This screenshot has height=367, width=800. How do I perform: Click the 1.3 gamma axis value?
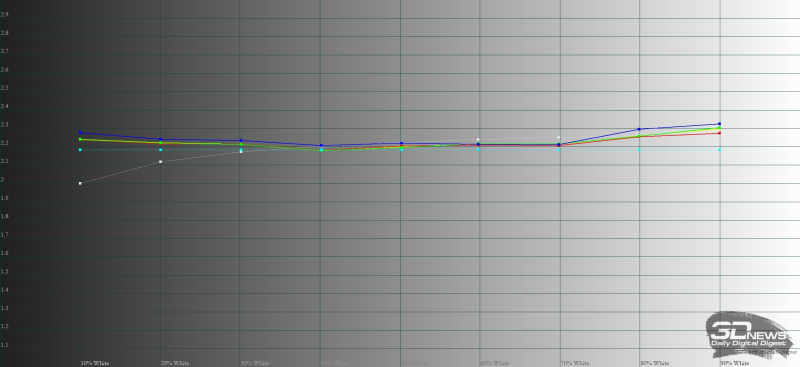pos(4,308)
